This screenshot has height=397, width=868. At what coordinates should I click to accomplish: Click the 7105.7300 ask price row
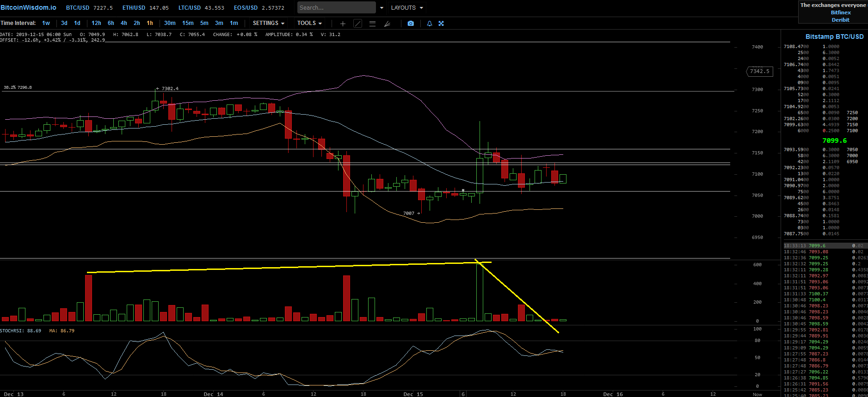812,89
